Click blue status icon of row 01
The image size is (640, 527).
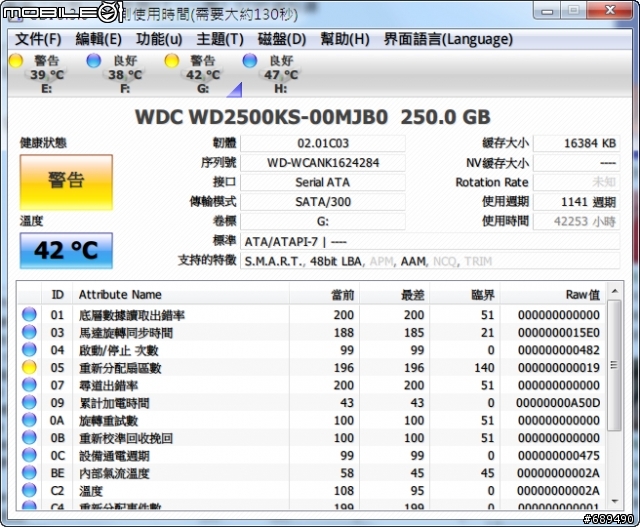click(x=29, y=314)
